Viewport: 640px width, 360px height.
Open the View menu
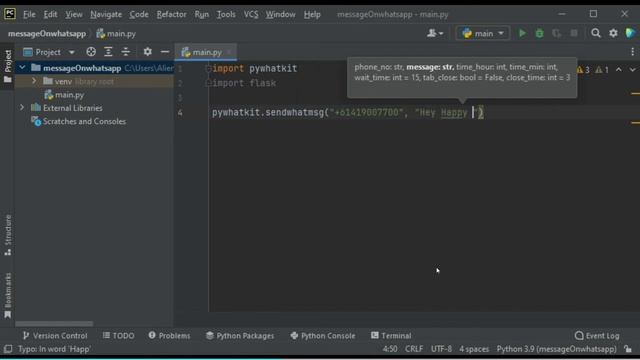pos(74,14)
